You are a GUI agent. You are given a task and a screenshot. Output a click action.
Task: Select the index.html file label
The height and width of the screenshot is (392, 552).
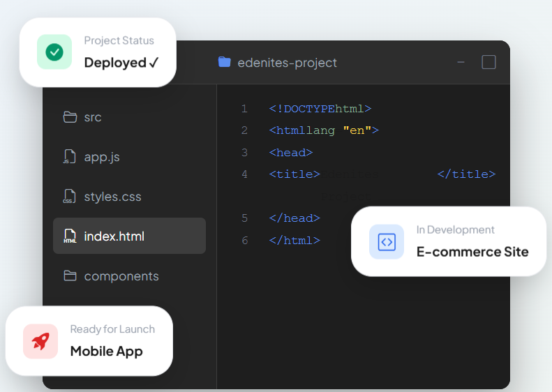click(114, 236)
